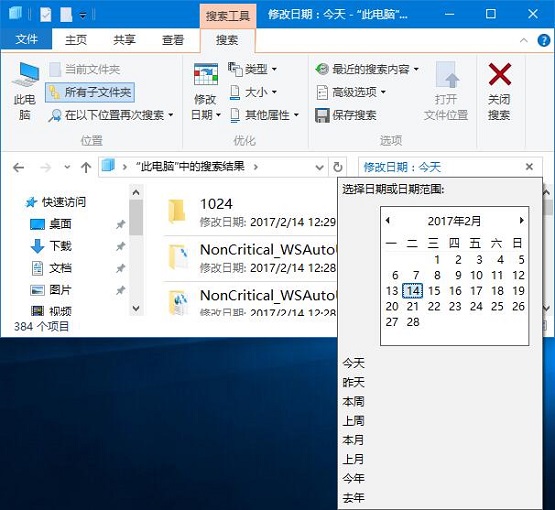Switch to the 查看 ribbon tab
555x510 pixels.
(173, 40)
